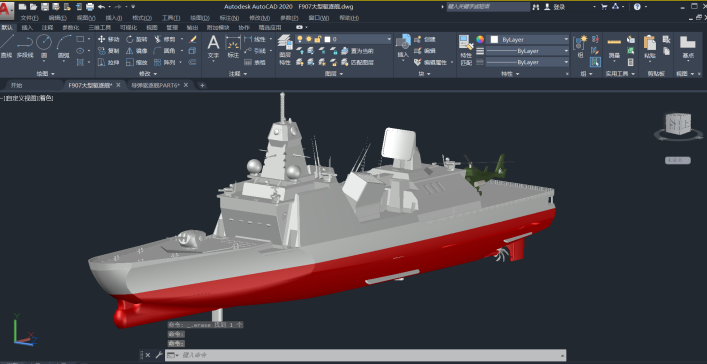
Task: Toggle layer lock padlock icon in layer dropdown
Action: tap(318, 39)
